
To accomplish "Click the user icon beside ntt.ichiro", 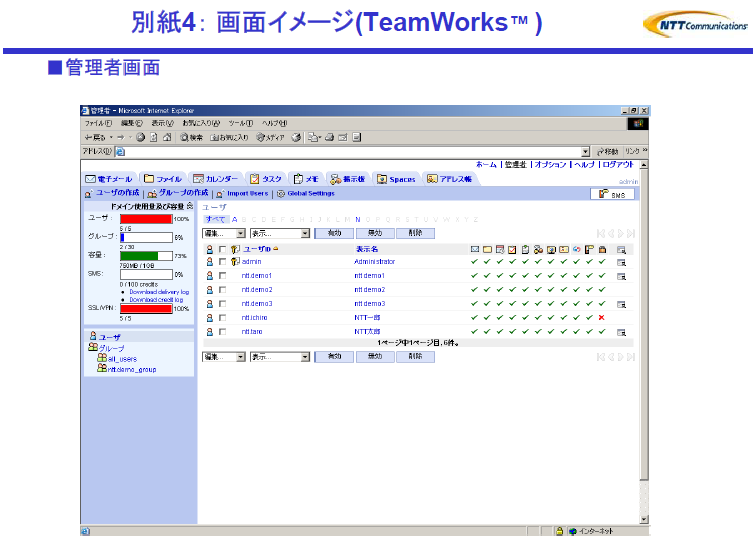I will 210,318.
